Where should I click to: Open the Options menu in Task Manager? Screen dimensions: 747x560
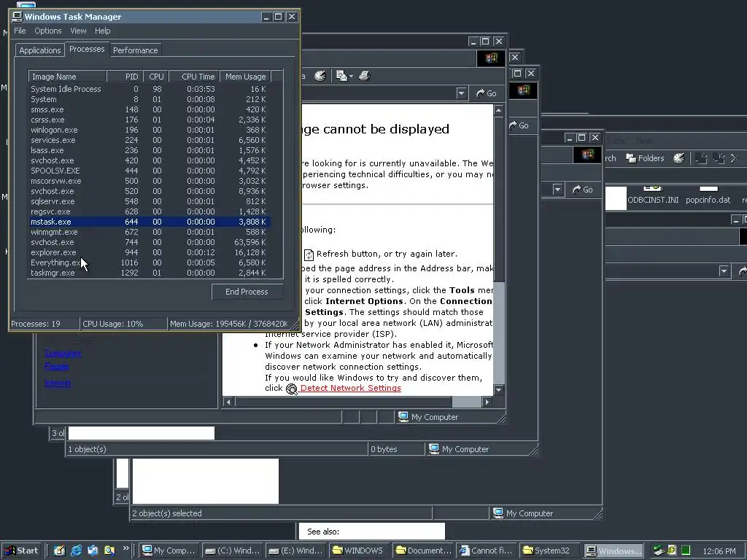pyautogui.click(x=47, y=31)
